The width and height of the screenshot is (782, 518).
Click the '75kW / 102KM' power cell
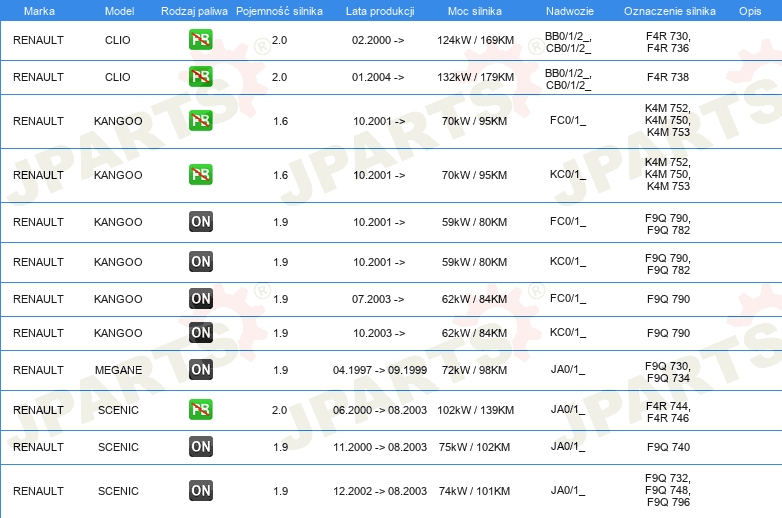[474, 447]
